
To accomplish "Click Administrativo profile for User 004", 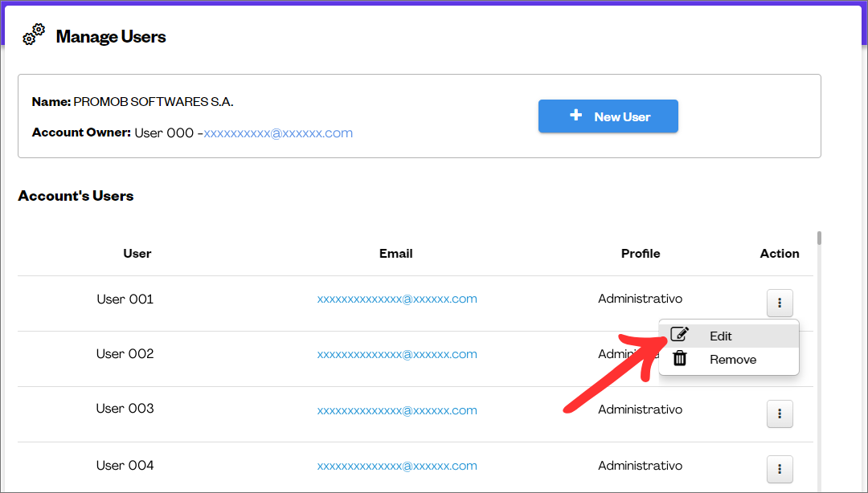I will pyautogui.click(x=640, y=466).
